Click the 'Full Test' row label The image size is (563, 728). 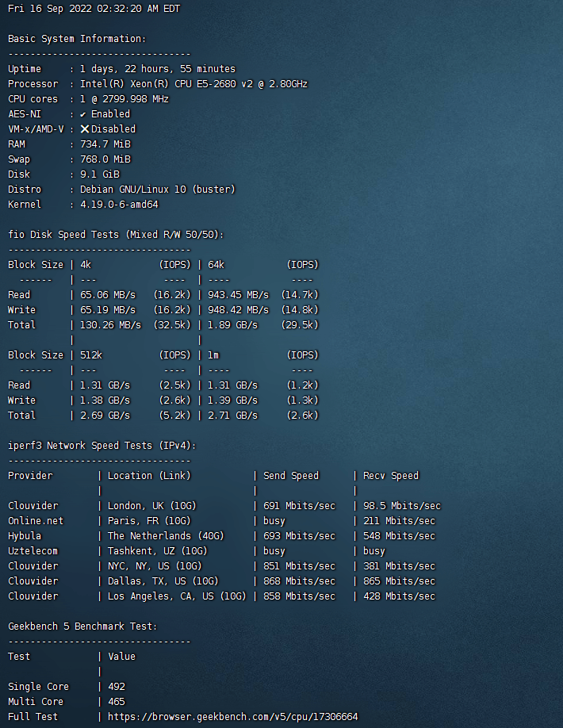pyautogui.click(x=33, y=716)
